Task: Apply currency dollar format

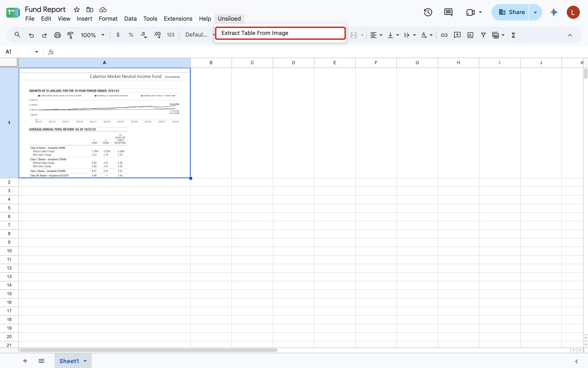Action: pos(118,35)
